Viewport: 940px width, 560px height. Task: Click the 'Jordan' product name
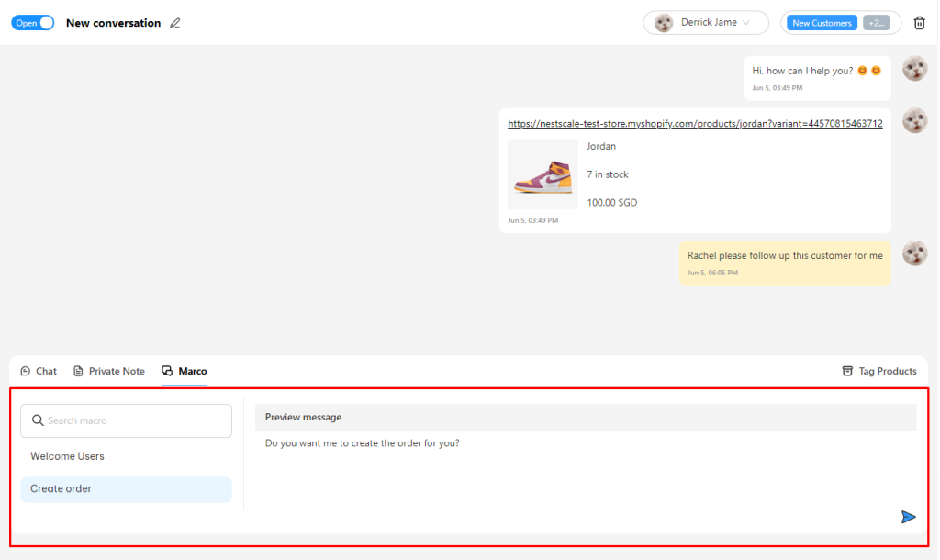coord(600,146)
